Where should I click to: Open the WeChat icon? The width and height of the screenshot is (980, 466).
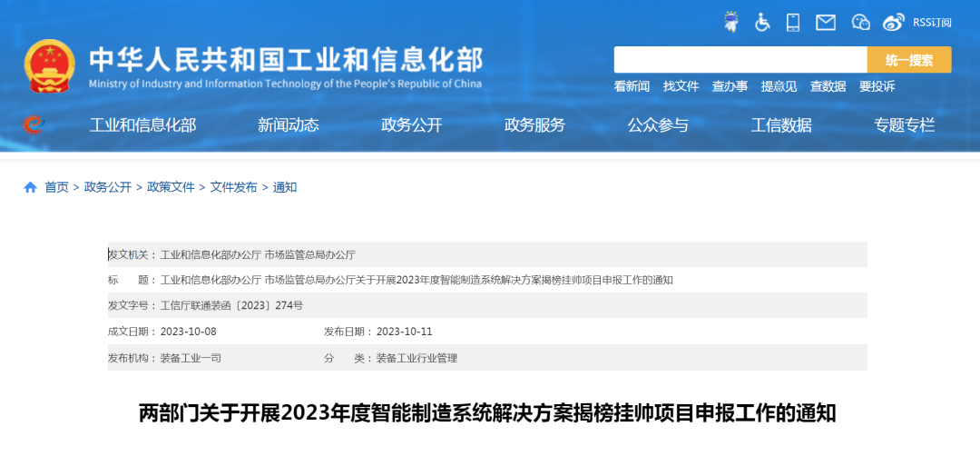[x=860, y=22]
